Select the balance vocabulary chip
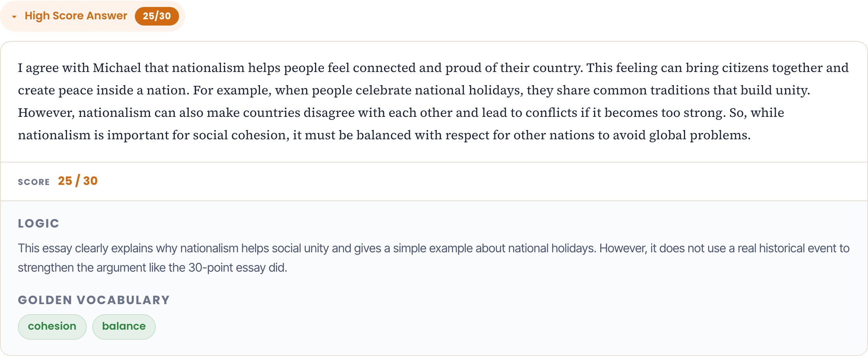This screenshot has height=356, width=868. [124, 327]
